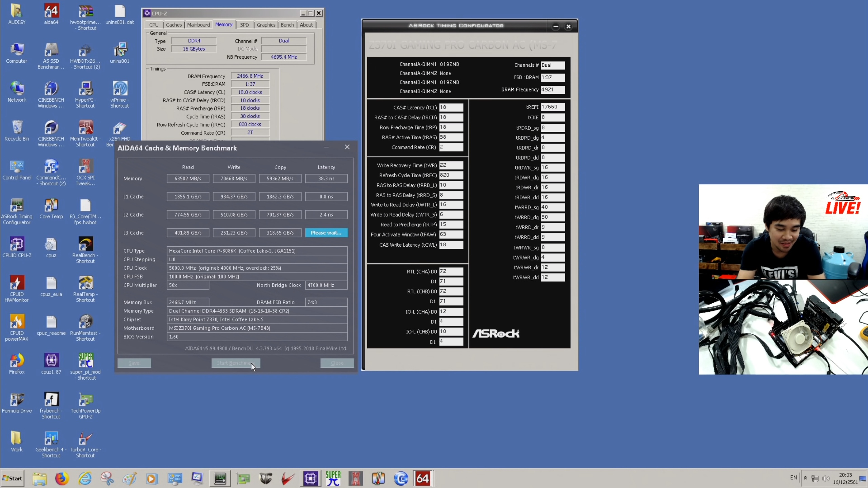Launch CPUID HWMonitor desktop icon
The image size is (868, 488).
tap(17, 284)
